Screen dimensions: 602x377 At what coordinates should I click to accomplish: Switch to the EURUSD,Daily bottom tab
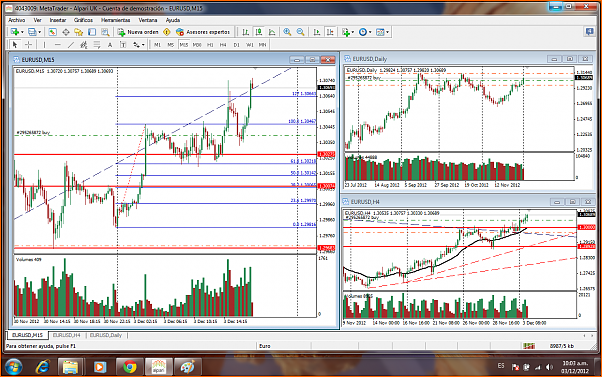click(x=106, y=335)
